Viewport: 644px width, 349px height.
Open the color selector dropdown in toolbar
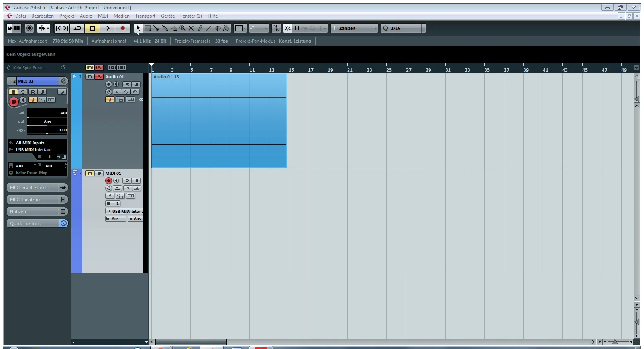point(240,28)
